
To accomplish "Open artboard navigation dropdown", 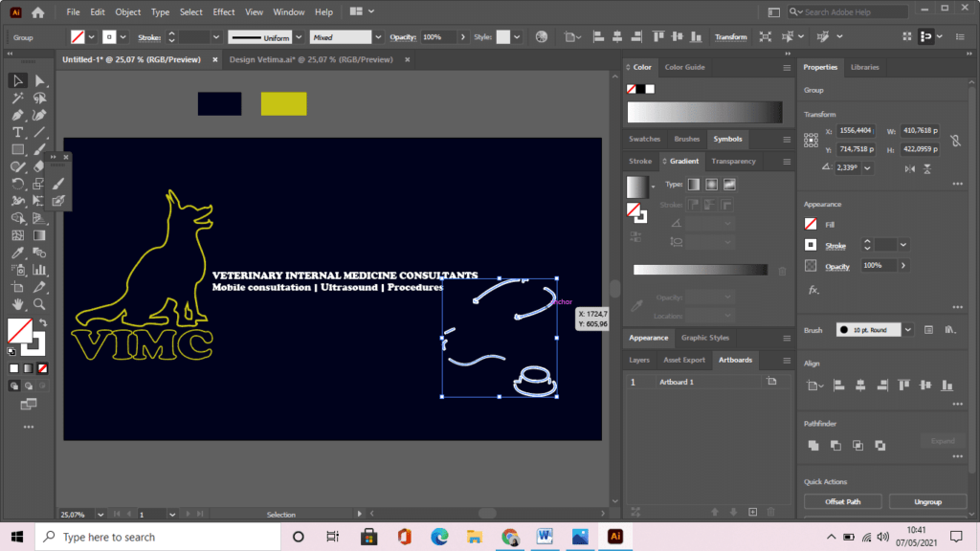I will point(172,515).
